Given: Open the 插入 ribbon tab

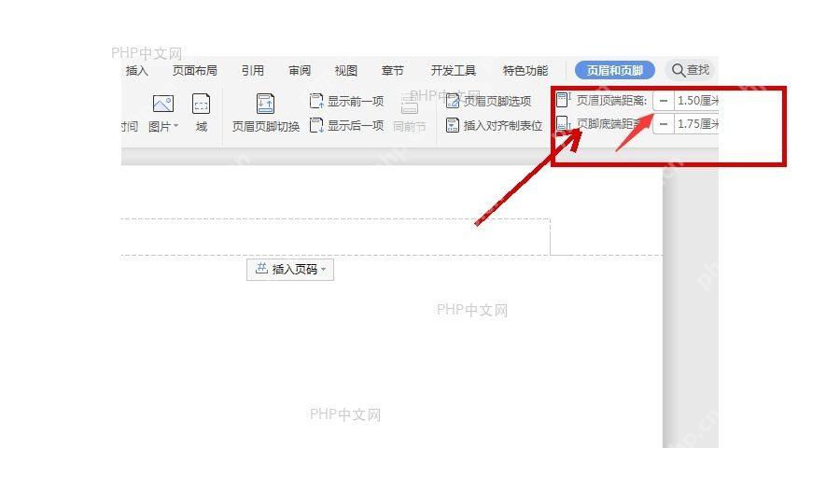Looking at the screenshot, I should coord(136,71).
